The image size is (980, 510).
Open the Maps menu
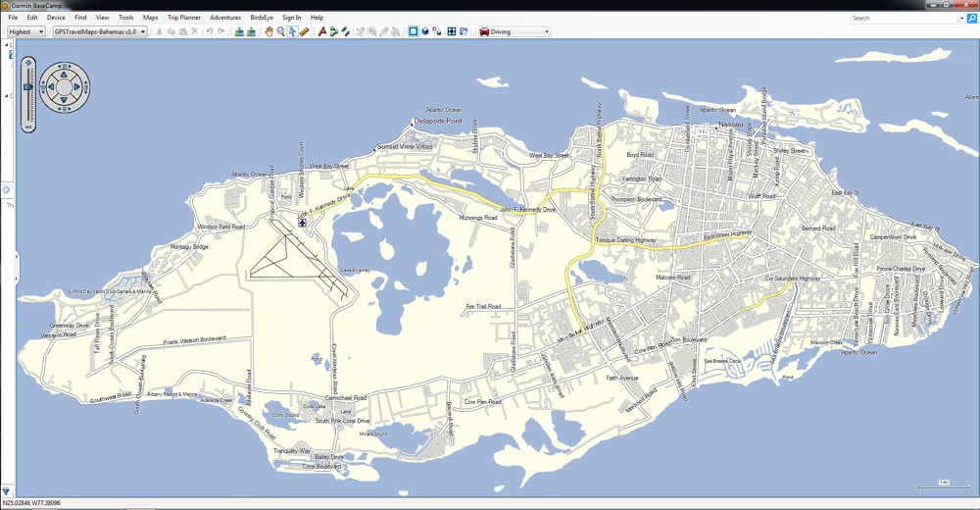151,18
